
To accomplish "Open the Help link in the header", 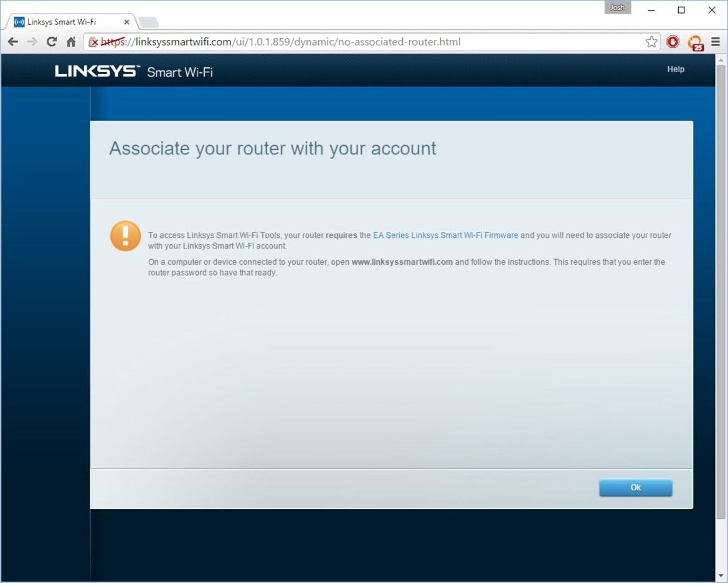I will coord(676,69).
